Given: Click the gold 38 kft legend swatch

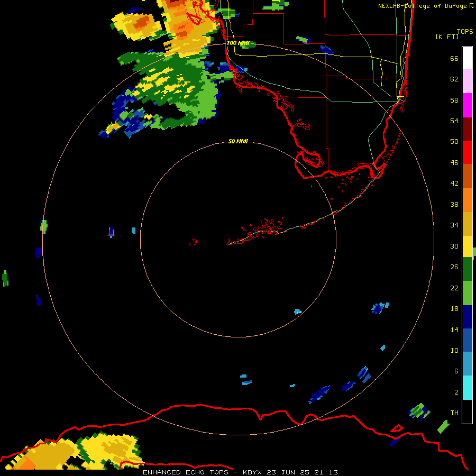Looking at the screenshot, I should click(467, 224).
